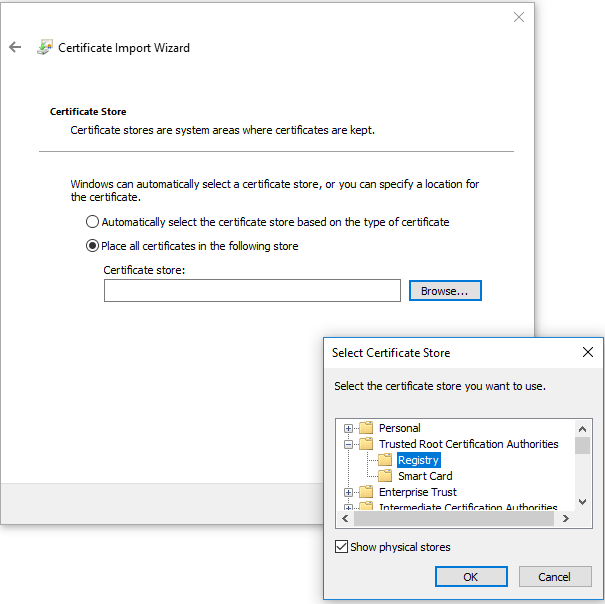
Task: Expand the Enterprise Trust node
Action: [349, 492]
